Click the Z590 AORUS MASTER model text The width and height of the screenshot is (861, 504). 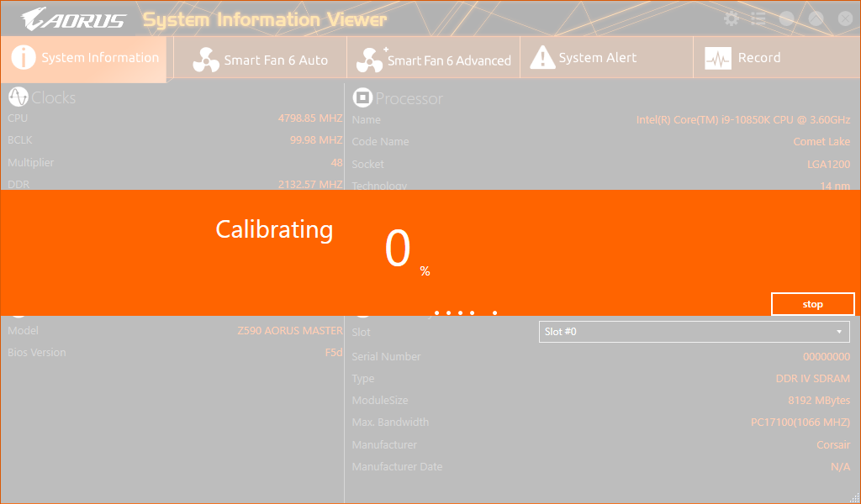point(290,331)
